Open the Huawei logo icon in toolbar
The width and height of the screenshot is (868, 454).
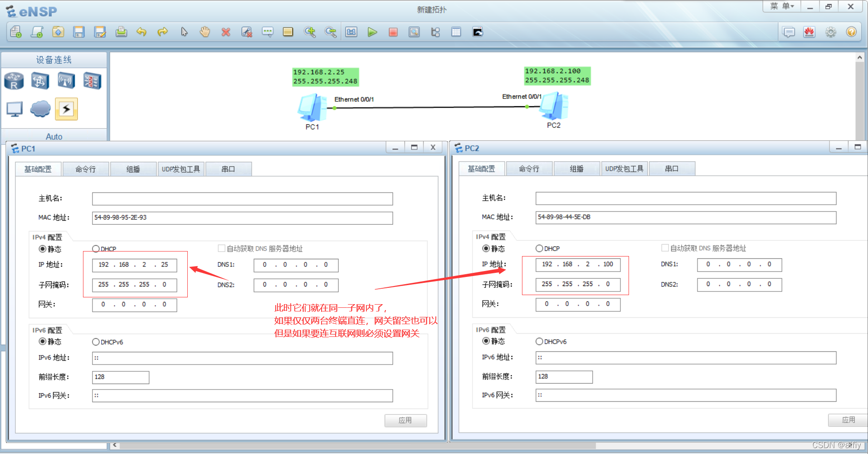tap(809, 32)
